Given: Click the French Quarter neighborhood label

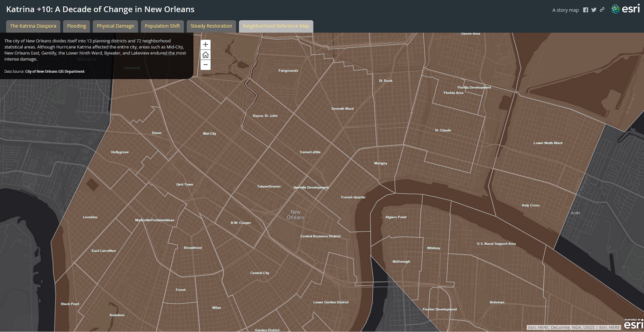Looking at the screenshot, I should tap(353, 197).
